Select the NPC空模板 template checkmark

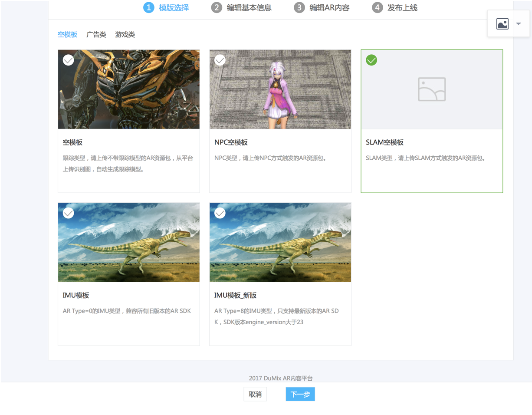coord(220,60)
